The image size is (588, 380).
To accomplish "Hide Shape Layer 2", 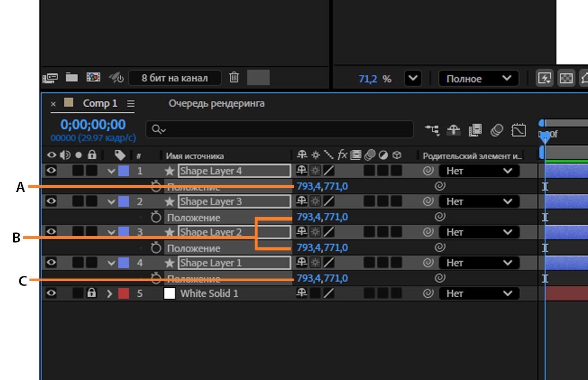I will coord(52,232).
